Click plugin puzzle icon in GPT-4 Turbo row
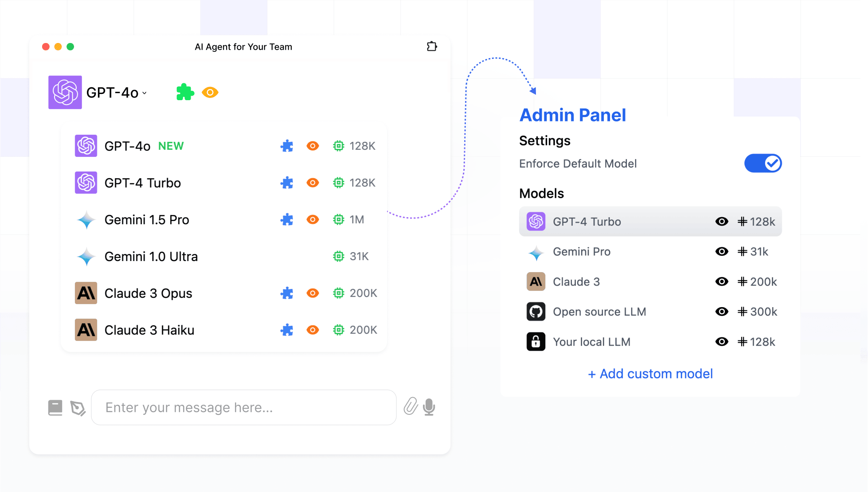 [x=287, y=183]
